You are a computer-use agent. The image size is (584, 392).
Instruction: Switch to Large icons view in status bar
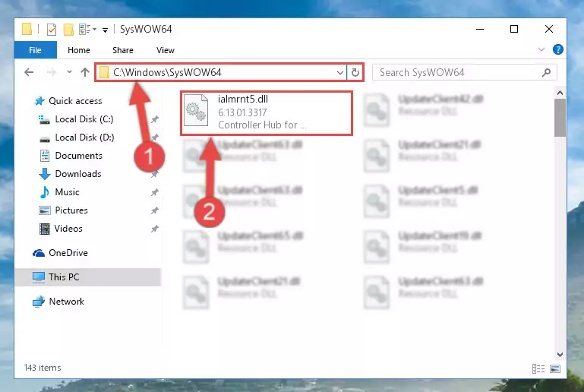[555, 368]
